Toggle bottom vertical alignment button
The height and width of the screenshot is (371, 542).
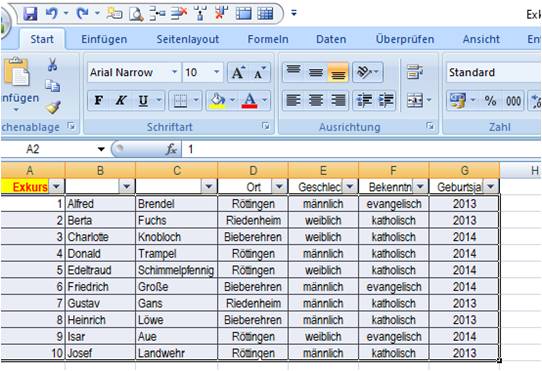[x=338, y=73]
